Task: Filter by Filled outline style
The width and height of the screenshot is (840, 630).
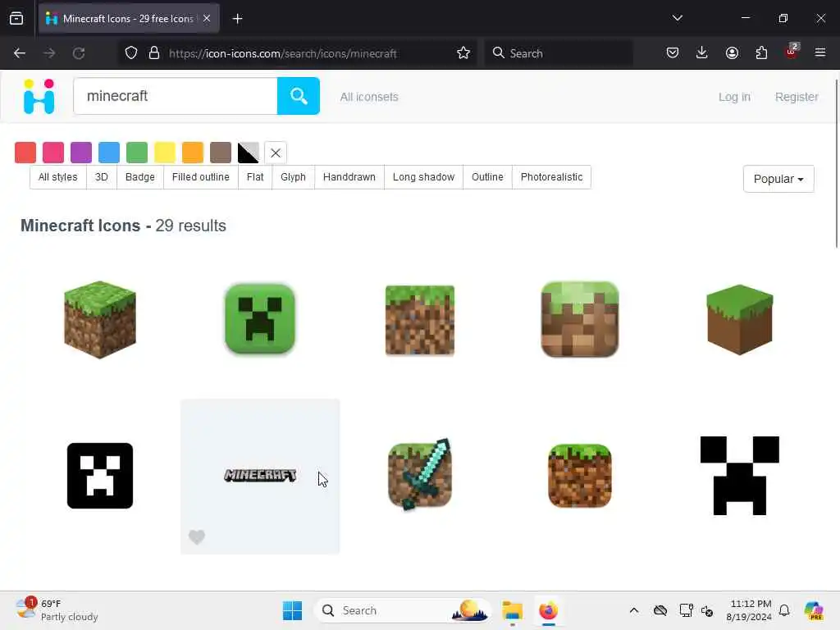Action: click(200, 177)
